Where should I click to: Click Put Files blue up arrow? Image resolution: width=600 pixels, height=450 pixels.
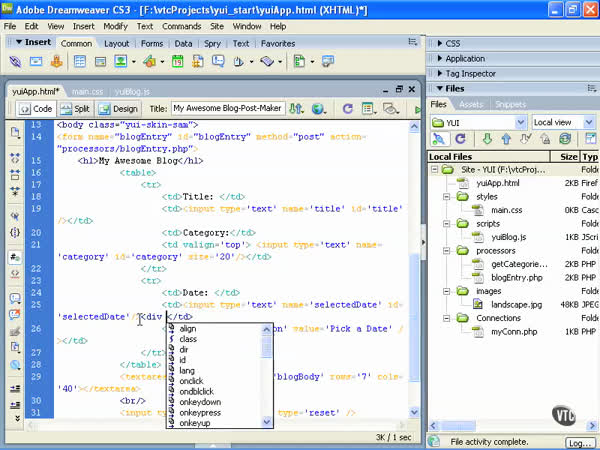(x=507, y=139)
